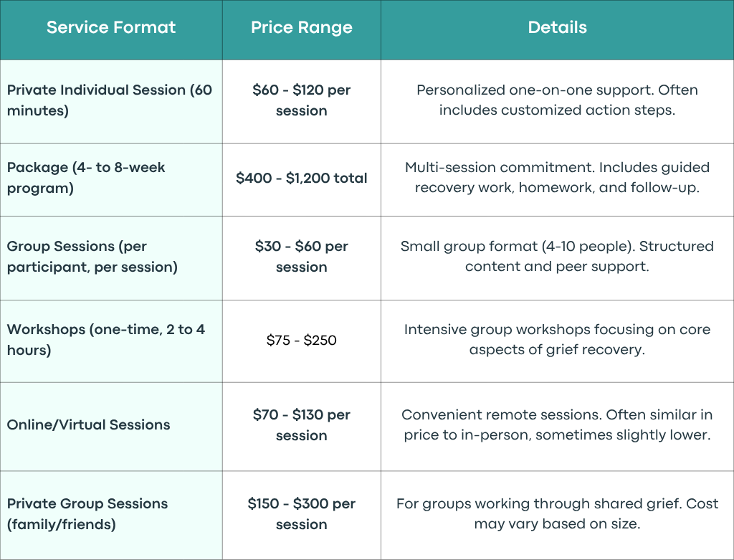Click the $75 - $250 price cell

(x=302, y=340)
